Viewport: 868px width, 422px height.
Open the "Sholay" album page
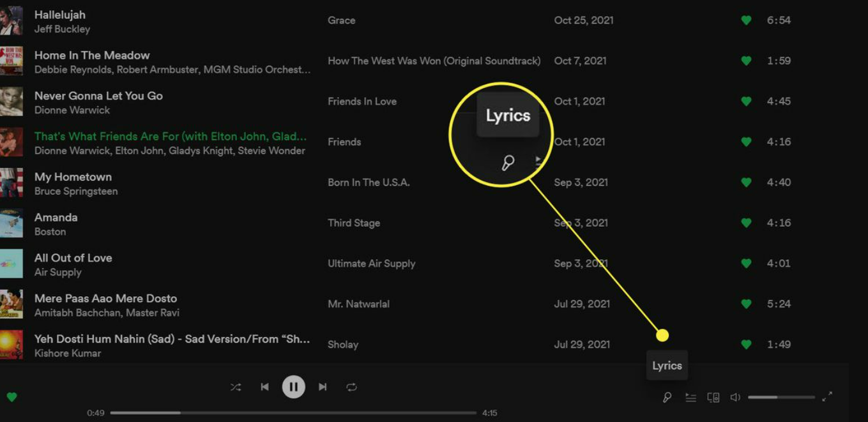pyautogui.click(x=343, y=344)
